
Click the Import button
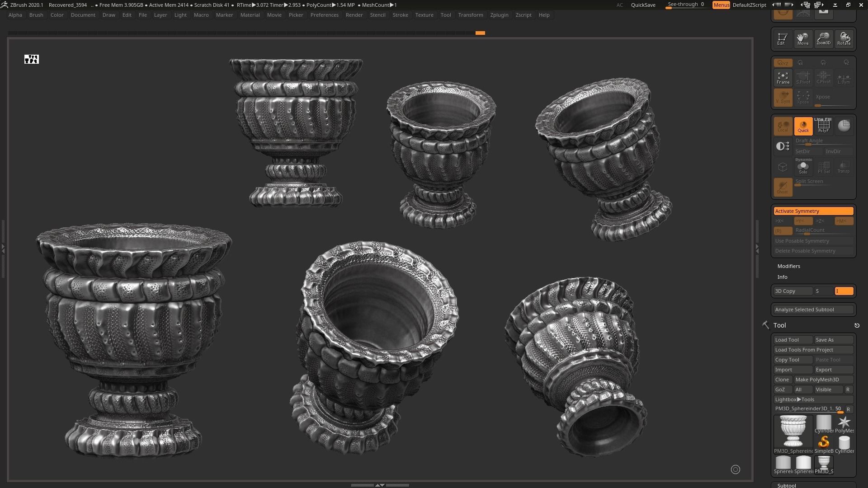click(x=793, y=370)
